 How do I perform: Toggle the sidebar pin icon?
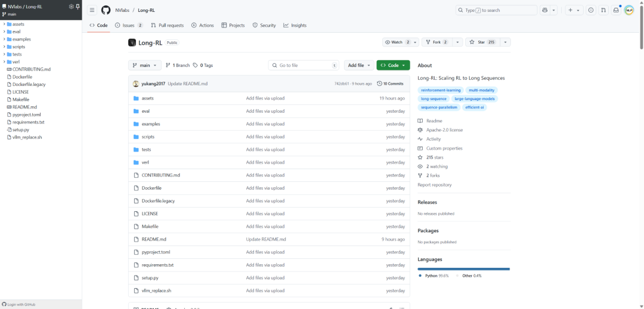coord(77,7)
